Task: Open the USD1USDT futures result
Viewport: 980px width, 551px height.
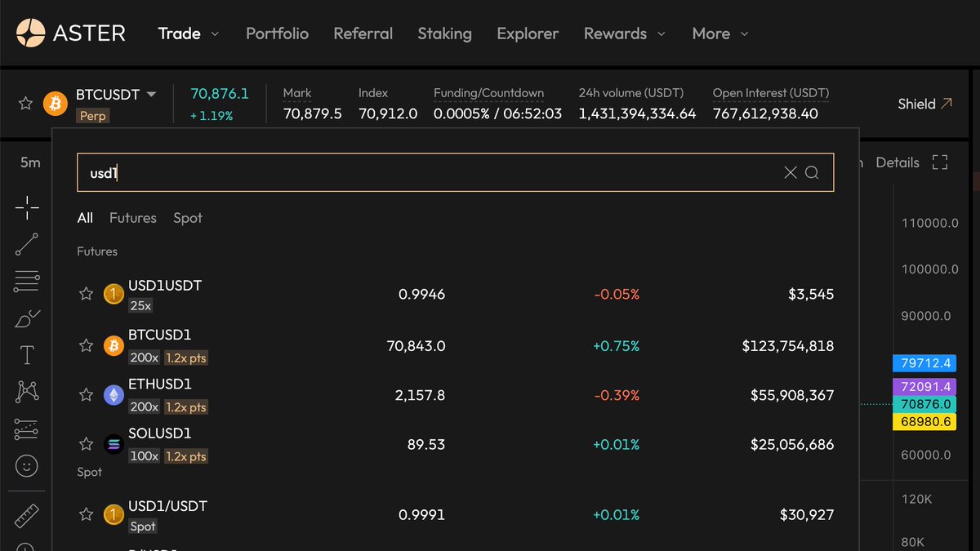Action: (456, 295)
